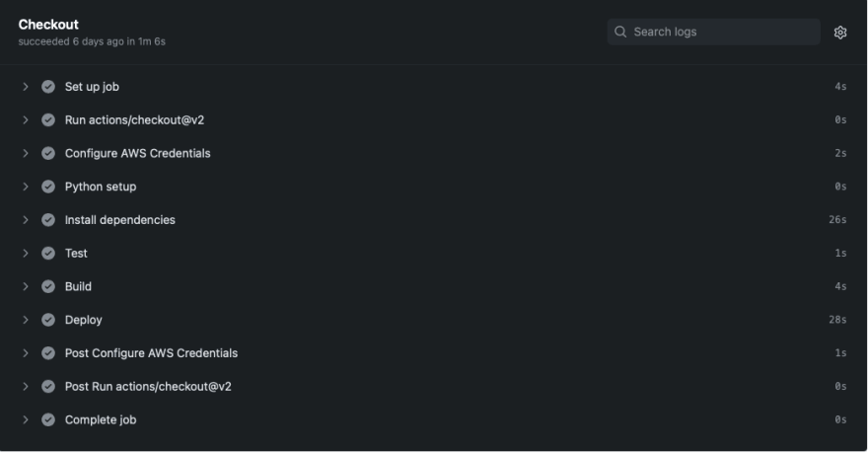
Task: Click the success checkmark next to Build
Action: click(48, 286)
